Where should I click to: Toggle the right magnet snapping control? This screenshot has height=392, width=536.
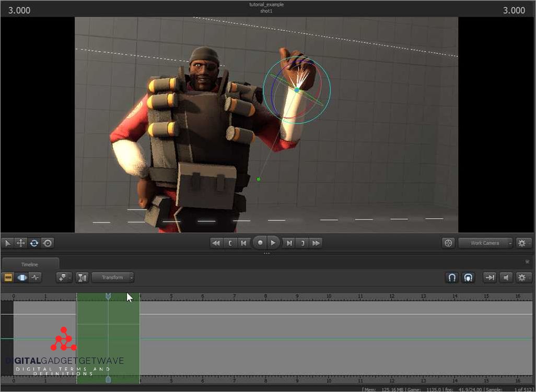point(469,277)
